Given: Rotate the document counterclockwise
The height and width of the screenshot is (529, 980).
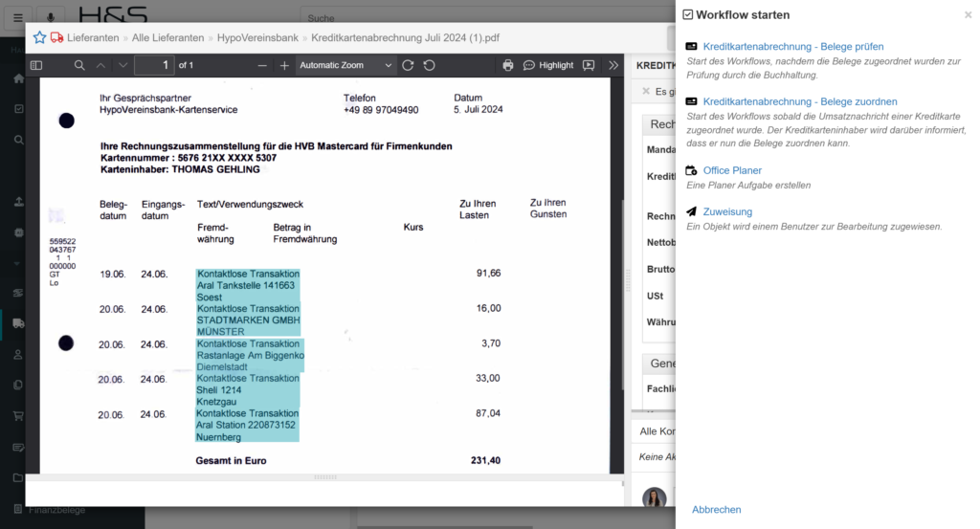Looking at the screenshot, I should pyautogui.click(x=430, y=65).
